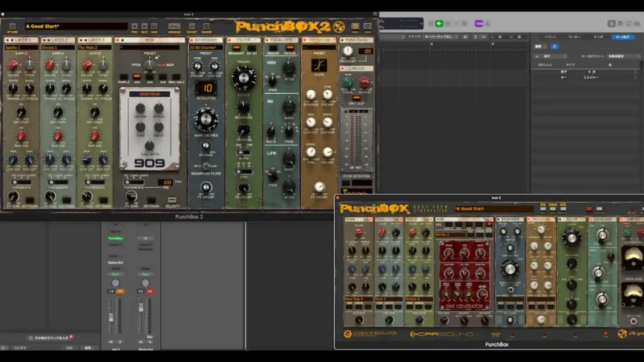This screenshot has width=644, height=362.
Task: Select Resonant filter type button
Action: (x=236, y=48)
